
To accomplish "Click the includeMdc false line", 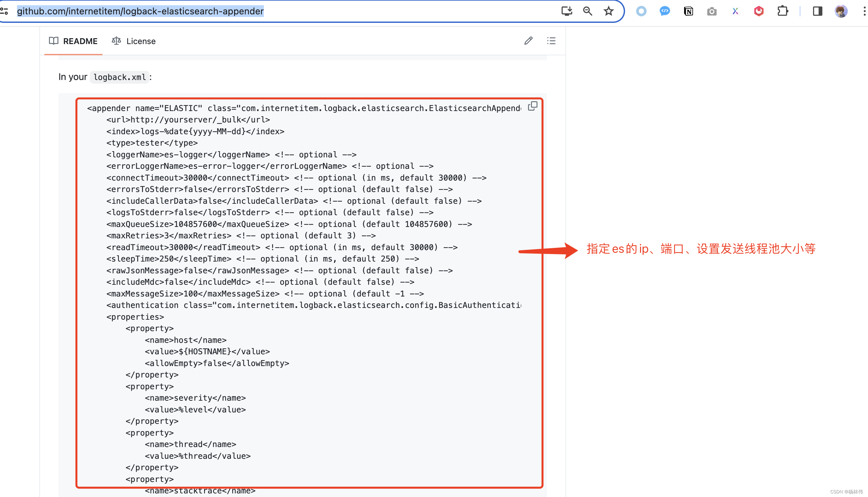I will point(261,282).
